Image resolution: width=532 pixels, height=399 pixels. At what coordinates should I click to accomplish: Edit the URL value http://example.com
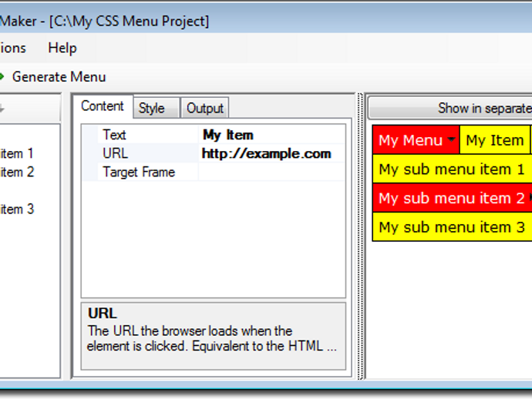pos(271,153)
